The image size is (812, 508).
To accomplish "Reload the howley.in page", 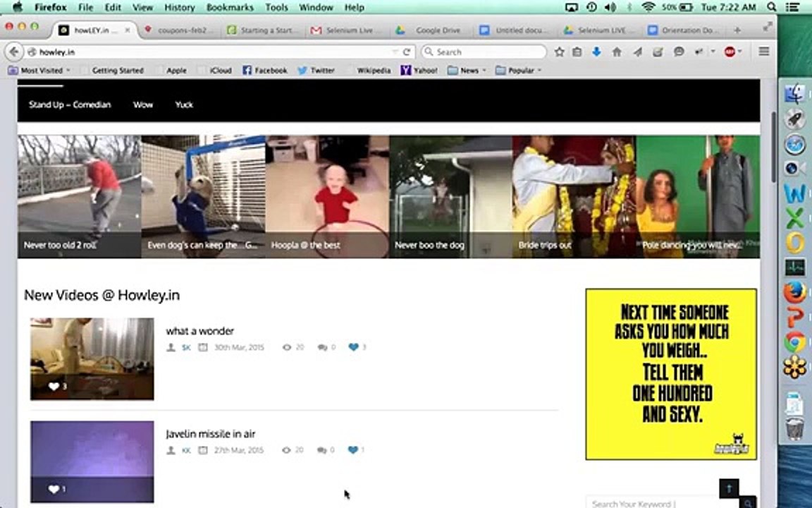I will pos(407,52).
